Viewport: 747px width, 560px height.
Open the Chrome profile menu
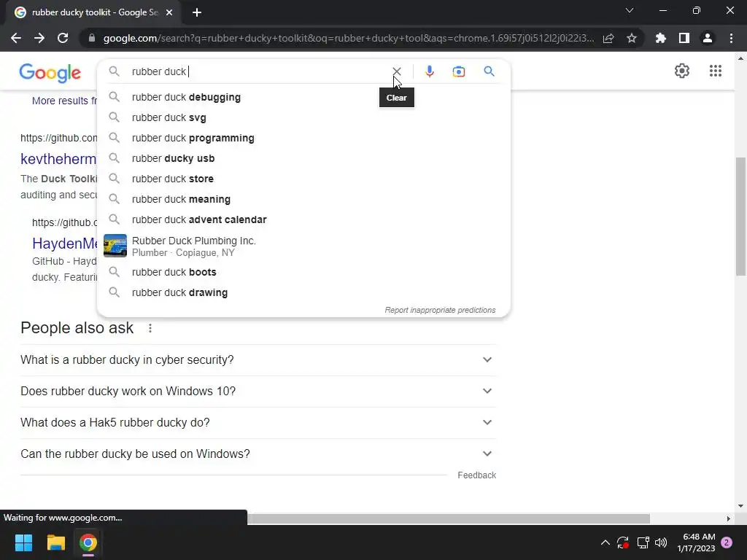point(708,38)
